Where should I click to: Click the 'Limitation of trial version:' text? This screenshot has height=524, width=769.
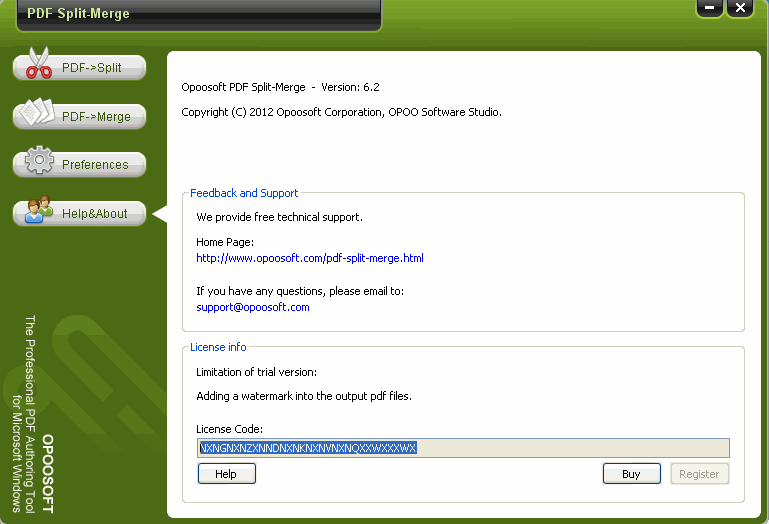256,372
